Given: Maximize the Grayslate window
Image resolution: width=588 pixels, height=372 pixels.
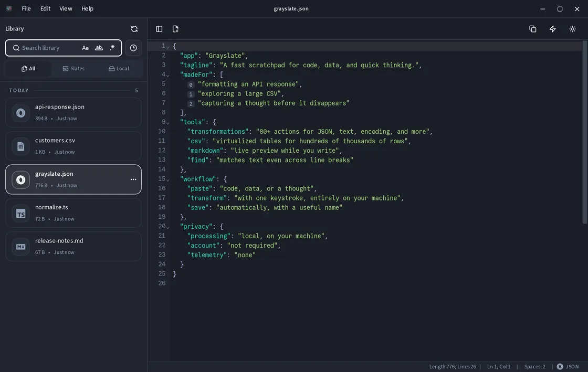Looking at the screenshot, I should (560, 8).
